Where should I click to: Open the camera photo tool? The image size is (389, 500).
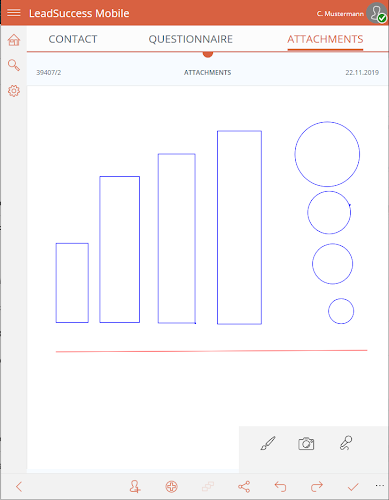(306, 444)
